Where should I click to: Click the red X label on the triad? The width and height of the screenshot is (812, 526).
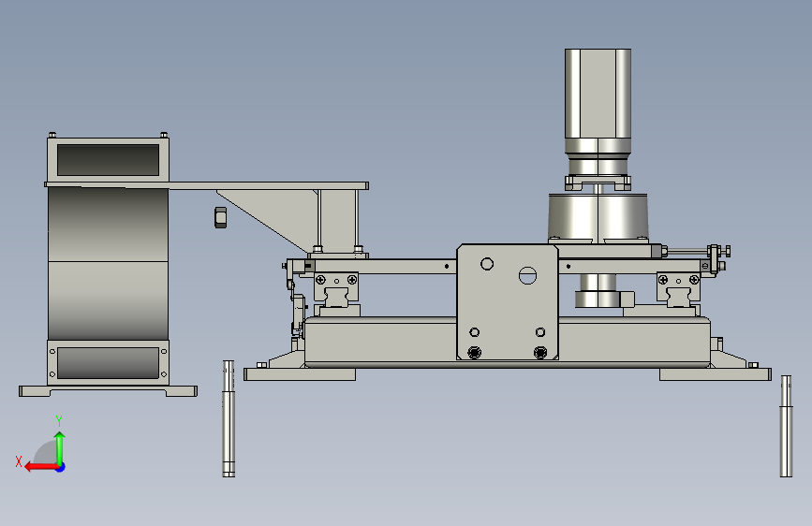point(19,461)
